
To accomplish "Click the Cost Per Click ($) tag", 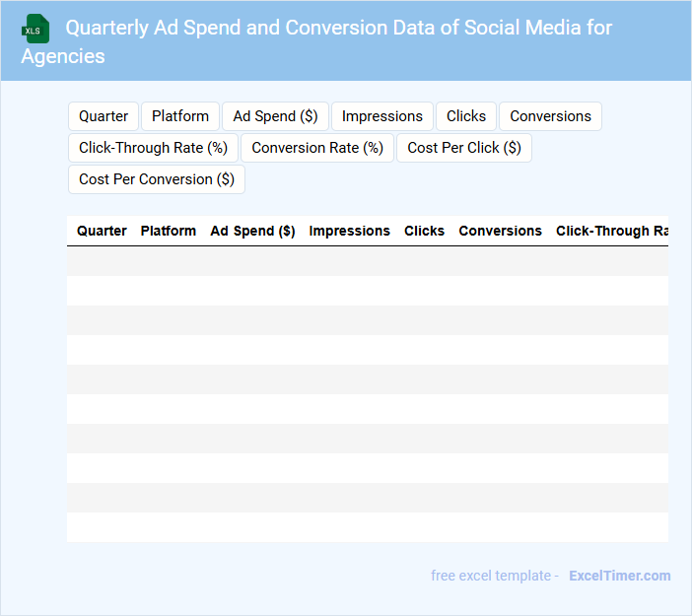I will 464,148.
